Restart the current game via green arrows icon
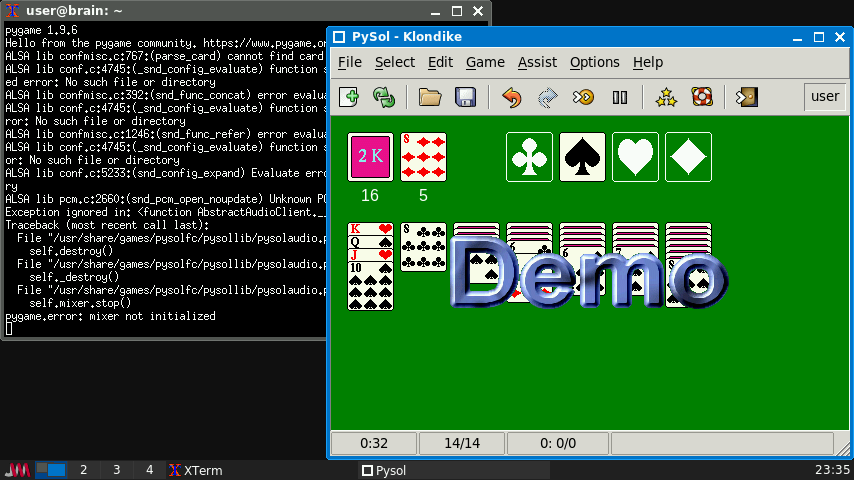 point(384,98)
